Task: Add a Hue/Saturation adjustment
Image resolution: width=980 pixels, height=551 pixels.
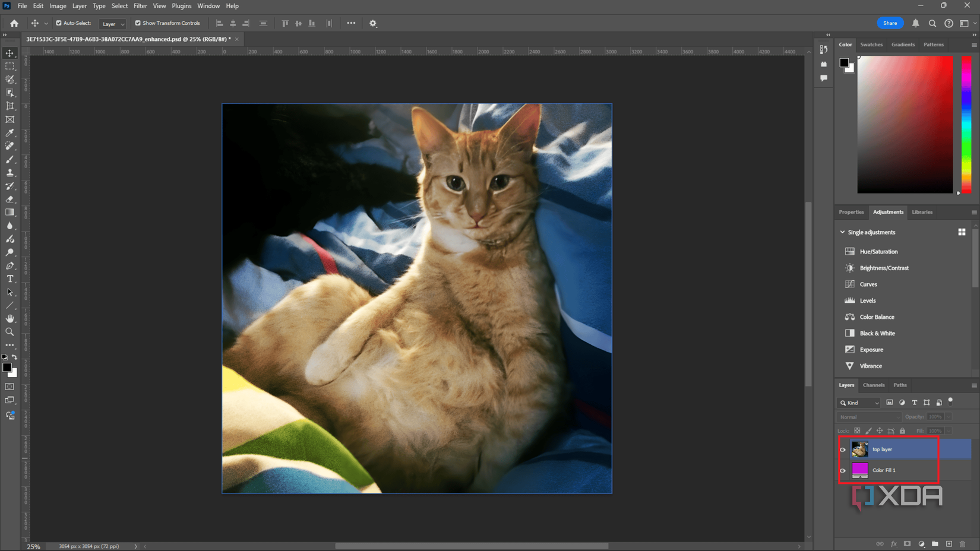Action: click(x=878, y=252)
